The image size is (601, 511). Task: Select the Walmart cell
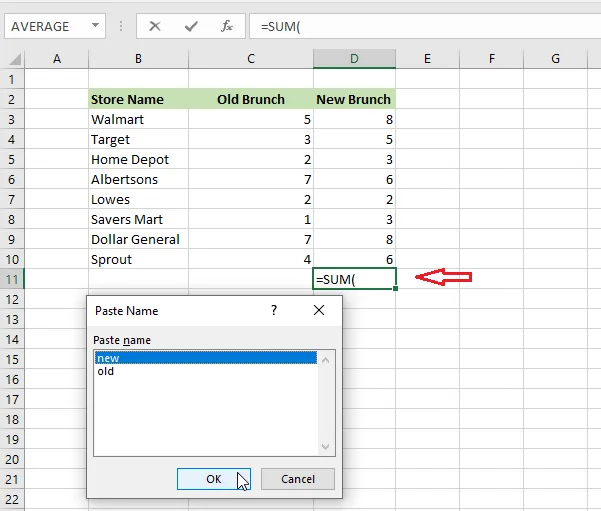(x=138, y=119)
